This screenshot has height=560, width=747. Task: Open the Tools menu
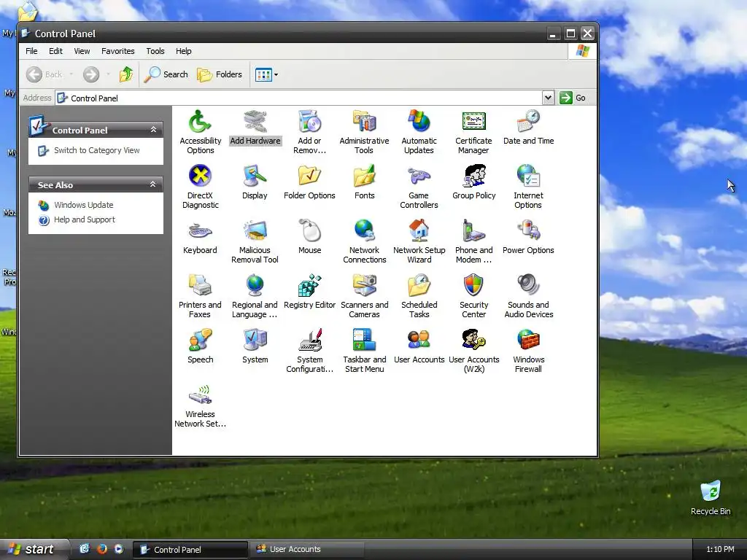(155, 51)
